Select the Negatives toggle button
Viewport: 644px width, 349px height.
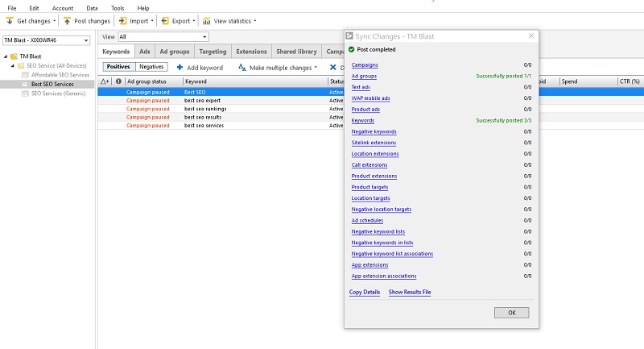(151, 67)
